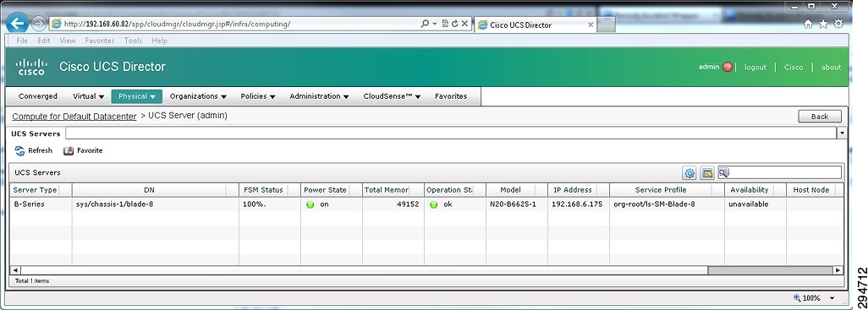Go back with the browser back arrow
The width and height of the screenshot is (868, 310).
point(18,23)
